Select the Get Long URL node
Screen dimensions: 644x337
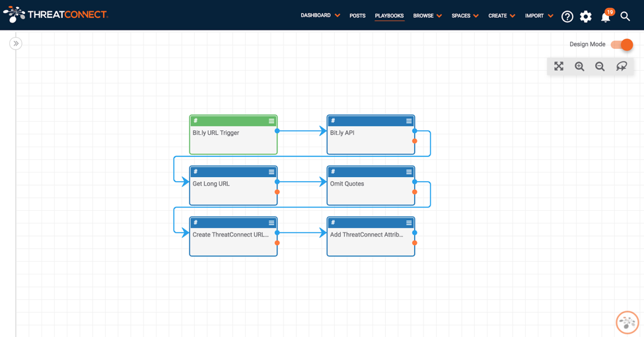233,186
